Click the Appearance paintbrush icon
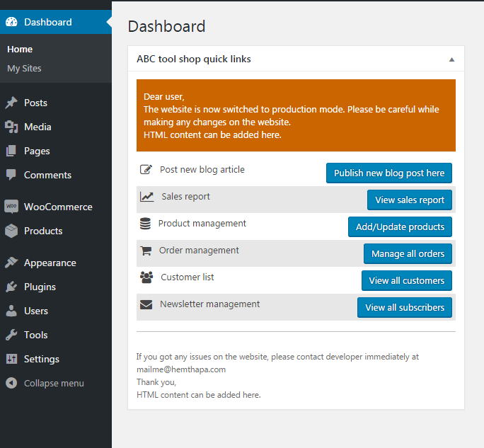Image resolution: width=484 pixels, height=448 pixels. coord(11,263)
